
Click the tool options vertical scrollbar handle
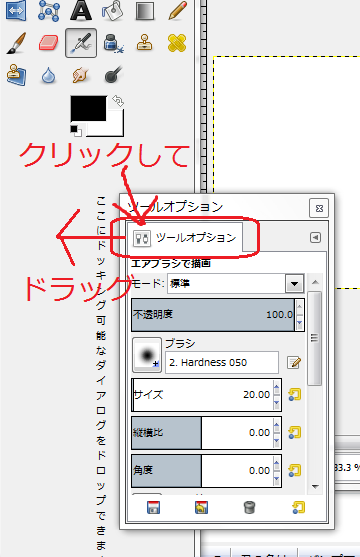pyautogui.click(x=315, y=338)
